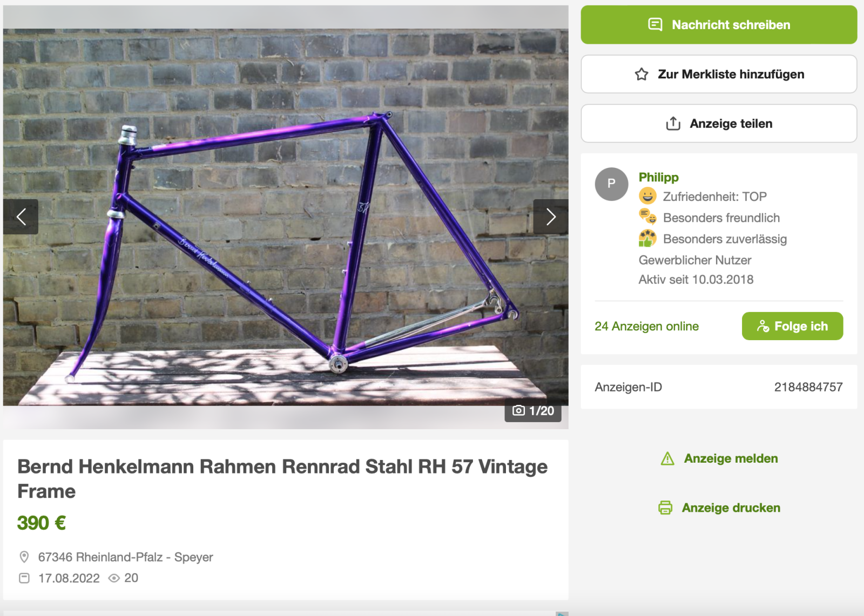Click the message icon in green button
The image size is (864, 616).
point(655,25)
